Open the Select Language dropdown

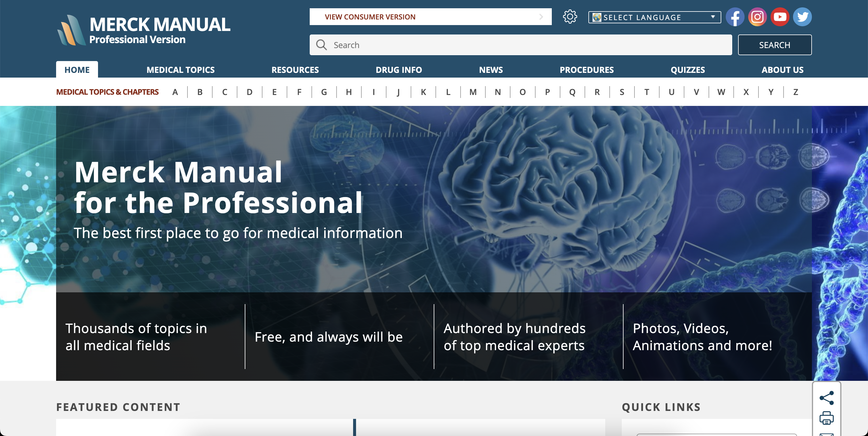coord(654,17)
